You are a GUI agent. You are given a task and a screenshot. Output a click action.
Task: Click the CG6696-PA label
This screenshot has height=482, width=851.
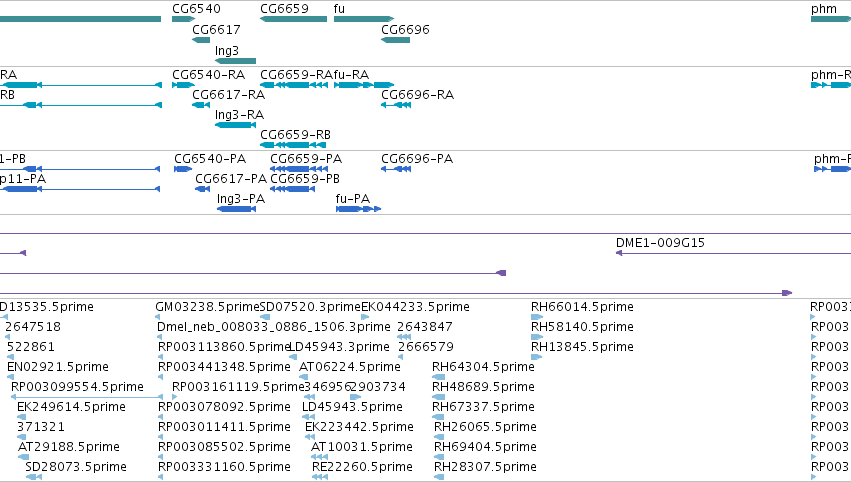417,158
